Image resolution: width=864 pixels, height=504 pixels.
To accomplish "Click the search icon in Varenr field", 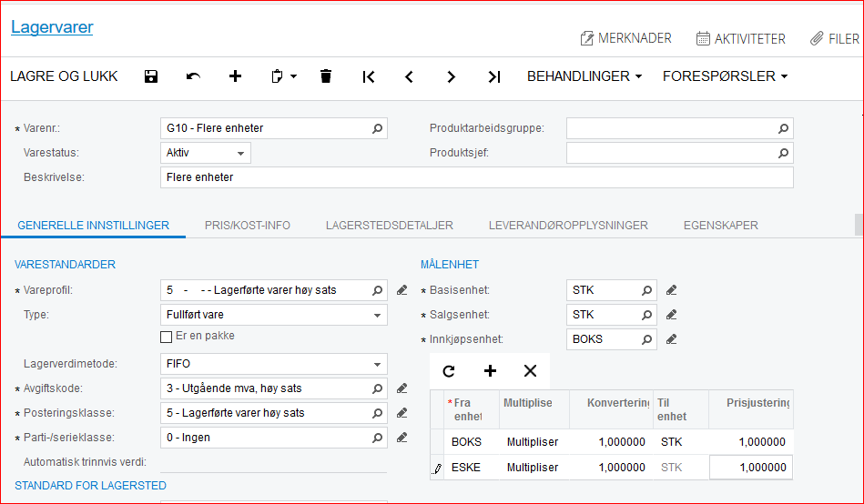I will 377,128.
